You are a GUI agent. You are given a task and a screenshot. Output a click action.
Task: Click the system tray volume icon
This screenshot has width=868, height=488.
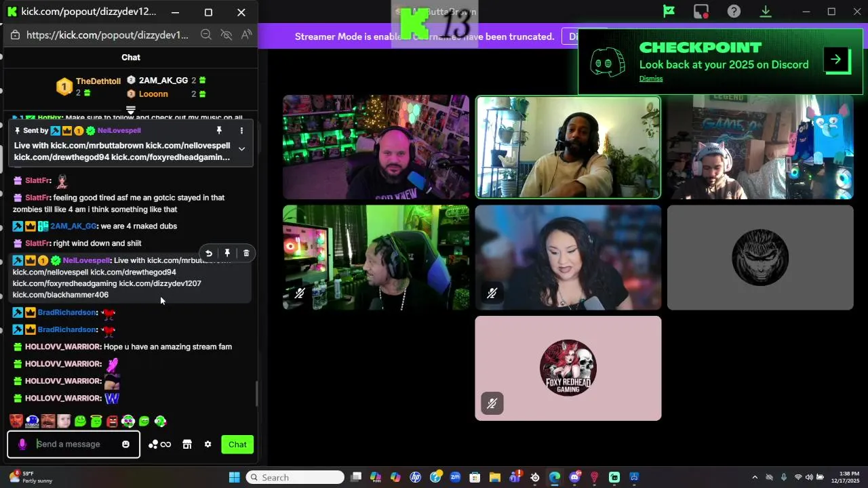click(809, 477)
